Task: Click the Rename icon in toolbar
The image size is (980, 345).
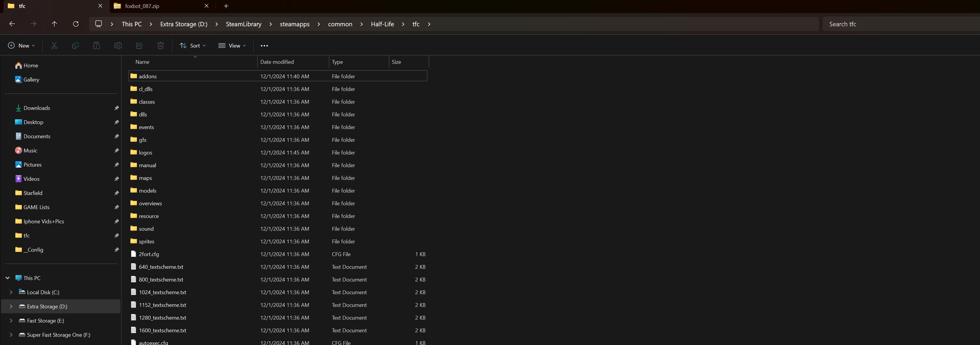Action: [118, 46]
